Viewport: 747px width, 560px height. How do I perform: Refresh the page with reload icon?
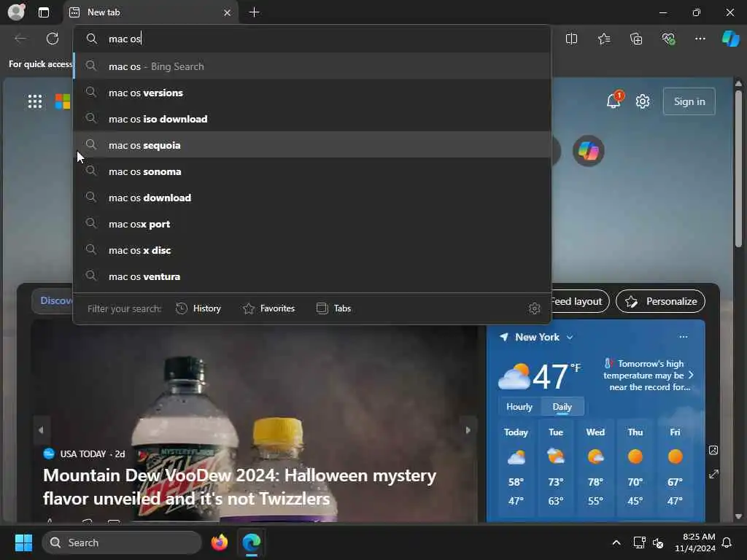(53, 39)
